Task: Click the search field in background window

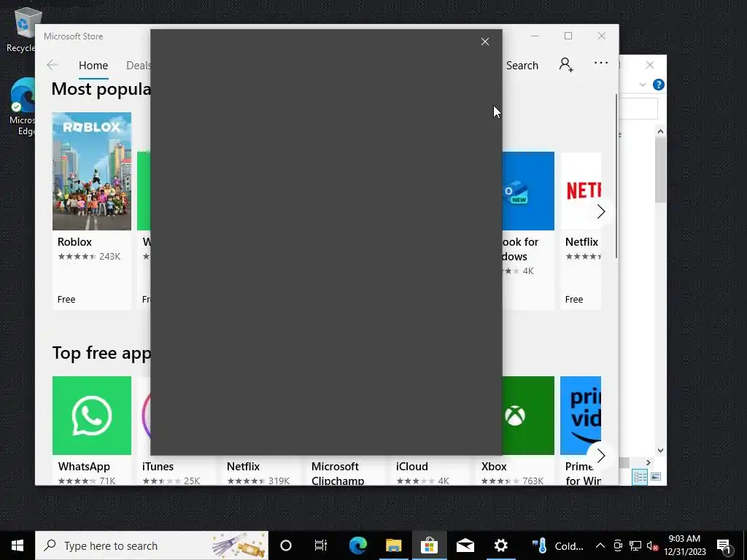Action: tap(638, 109)
